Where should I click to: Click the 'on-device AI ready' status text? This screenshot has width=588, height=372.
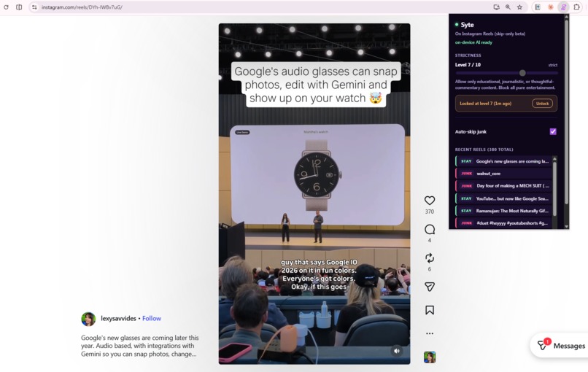pos(473,42)
